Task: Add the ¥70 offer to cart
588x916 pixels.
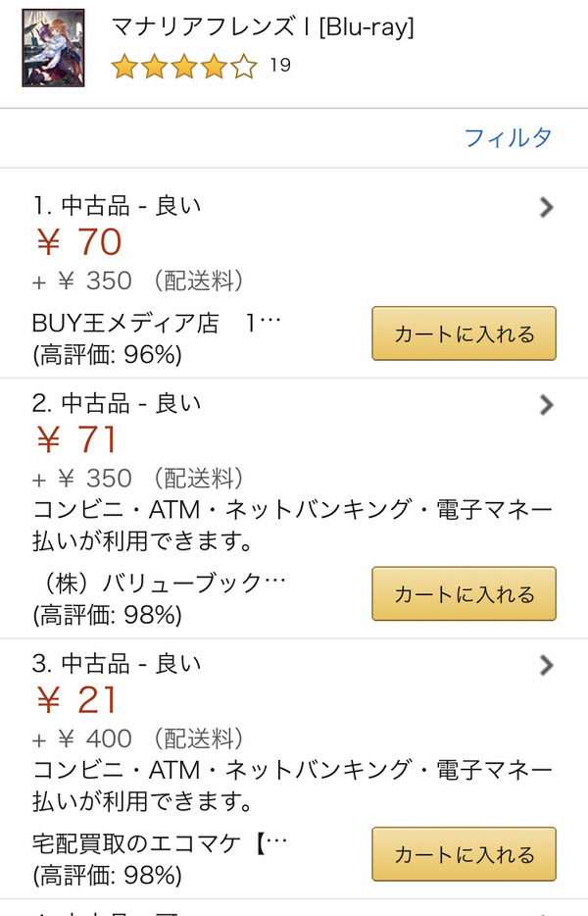Action: click(x=465, y=333)
